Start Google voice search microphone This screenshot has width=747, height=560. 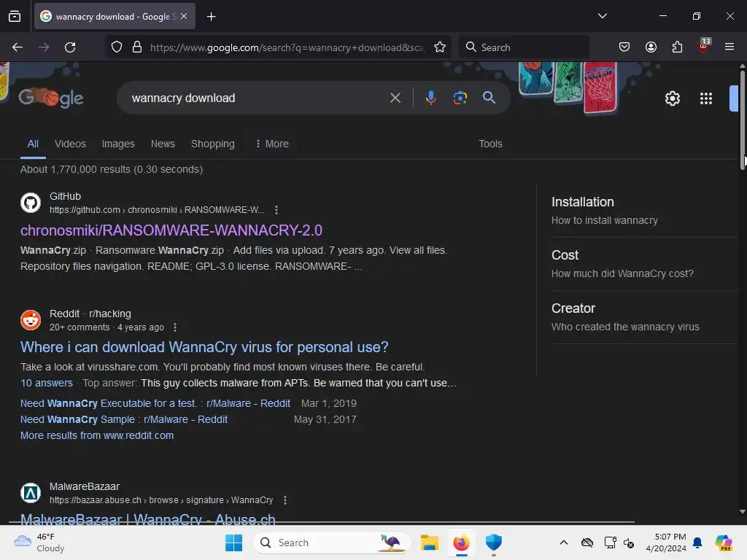click(x=430, y=98)
